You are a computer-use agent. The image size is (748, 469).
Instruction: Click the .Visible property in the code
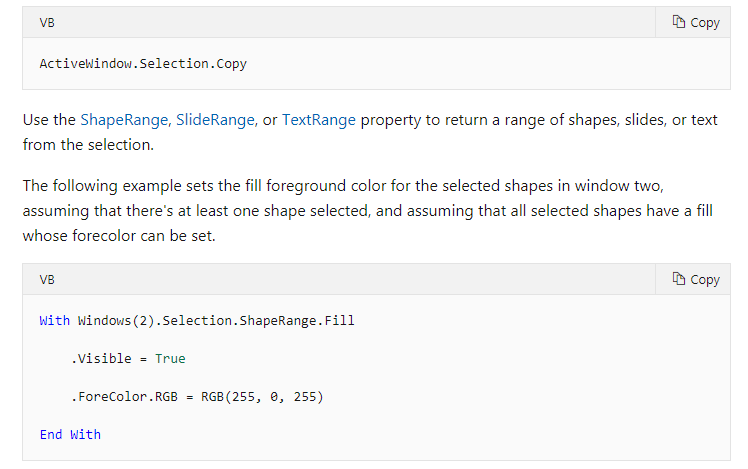[x=101, y=359]
